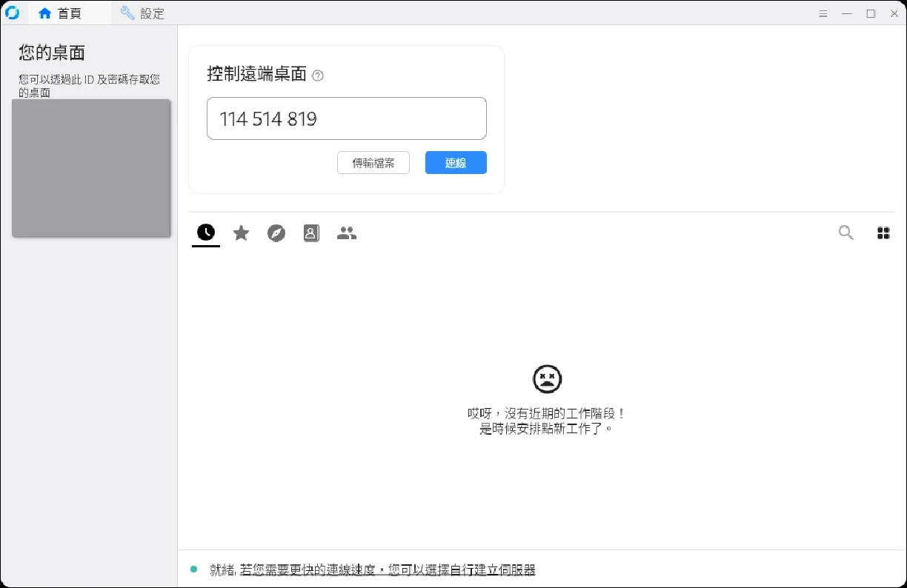Image resolution: width=907 pixels, height=588 pixels.
Task: Click the blue 連線 connect button
Action: pyautogui.click(x=456, y=163)
